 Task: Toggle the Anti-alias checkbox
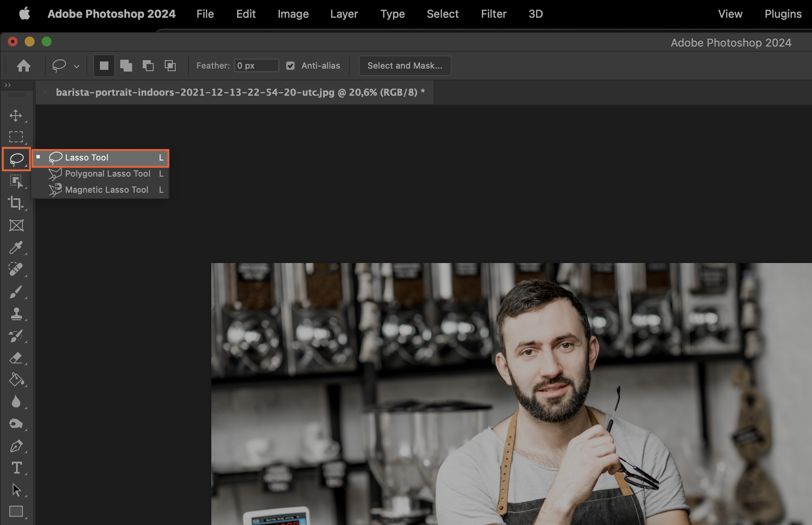[290, 65]
